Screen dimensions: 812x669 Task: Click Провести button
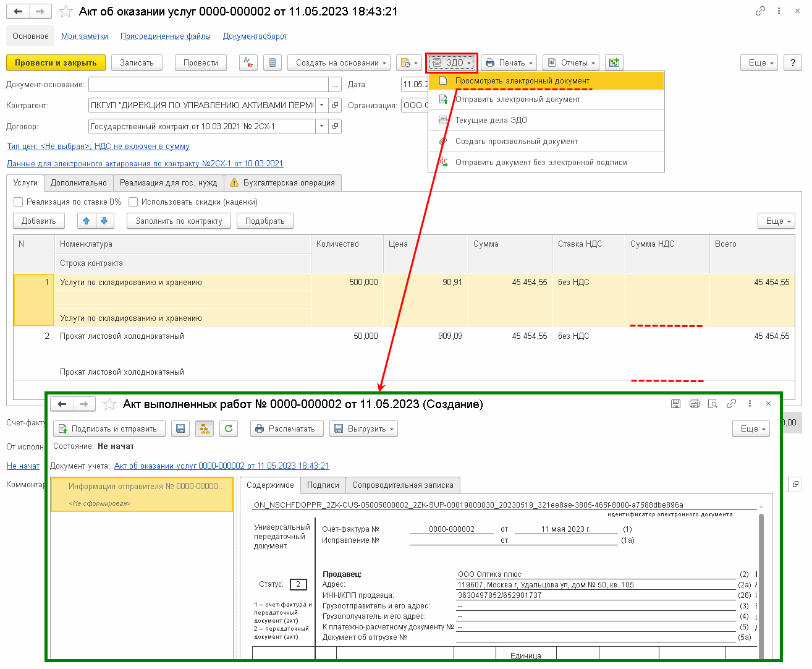pos(201,62)
